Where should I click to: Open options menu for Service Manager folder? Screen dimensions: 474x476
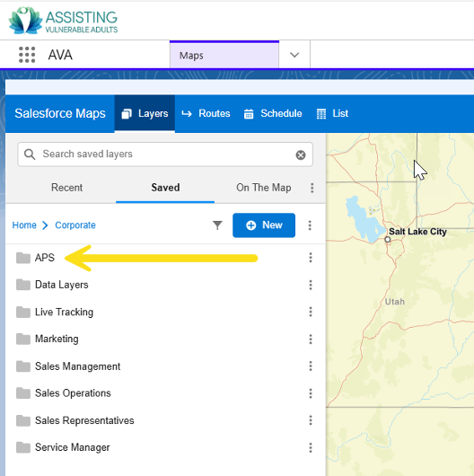[311, 447]
